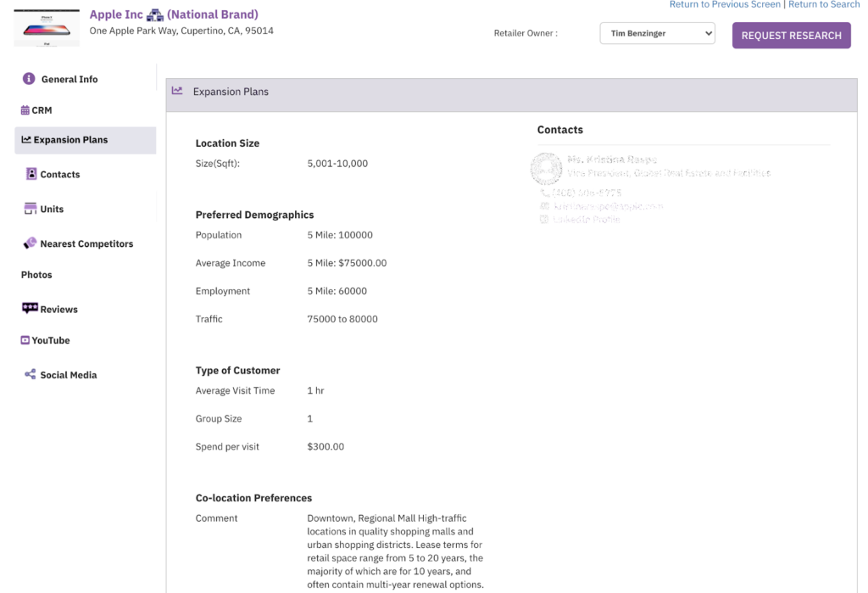The width and height of the screenshot is (868, 593).
Task: Click the Apple Inc company name
Action: click(x=116, y=14)
